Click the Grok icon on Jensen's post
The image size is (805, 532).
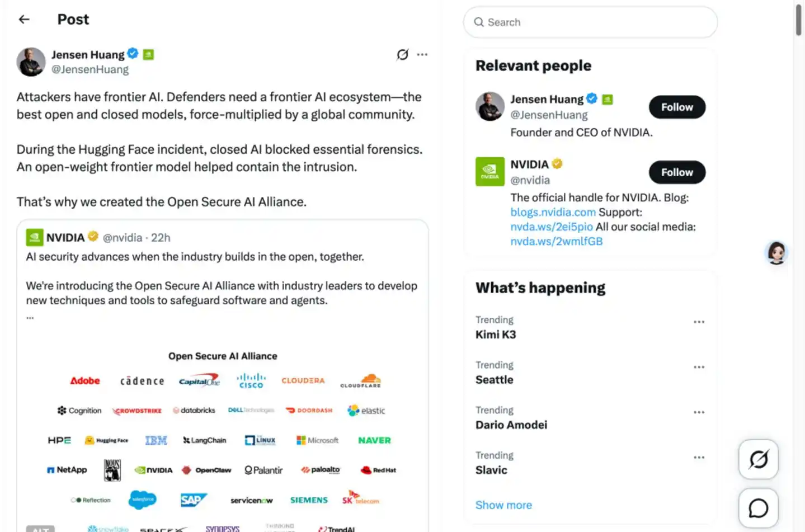(x=402, y=54)
